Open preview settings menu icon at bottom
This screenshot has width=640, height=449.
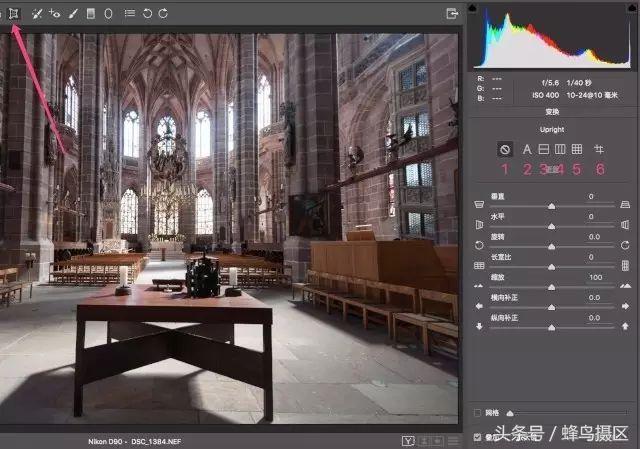tap(453, 441)
